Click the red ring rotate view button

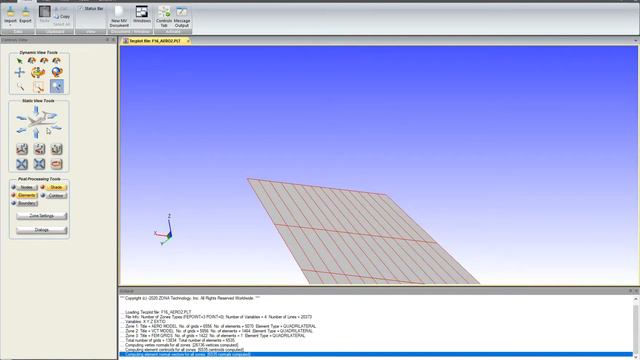57,164
